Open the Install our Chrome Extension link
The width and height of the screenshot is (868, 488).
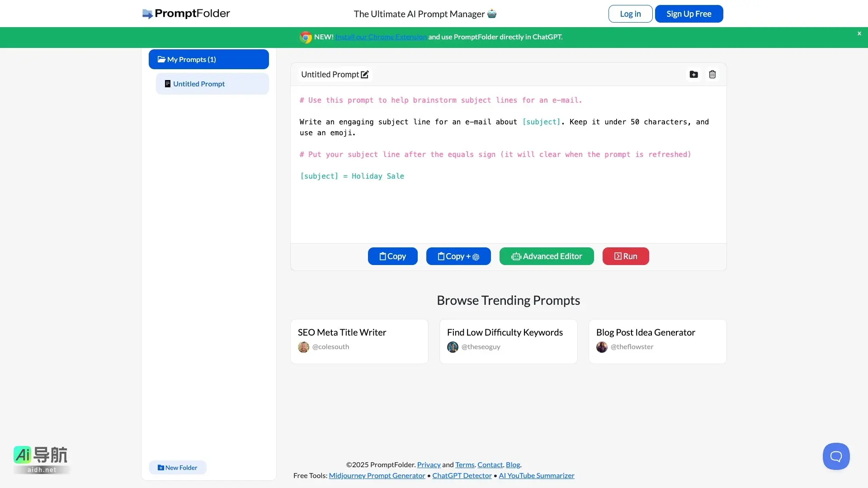381,37
